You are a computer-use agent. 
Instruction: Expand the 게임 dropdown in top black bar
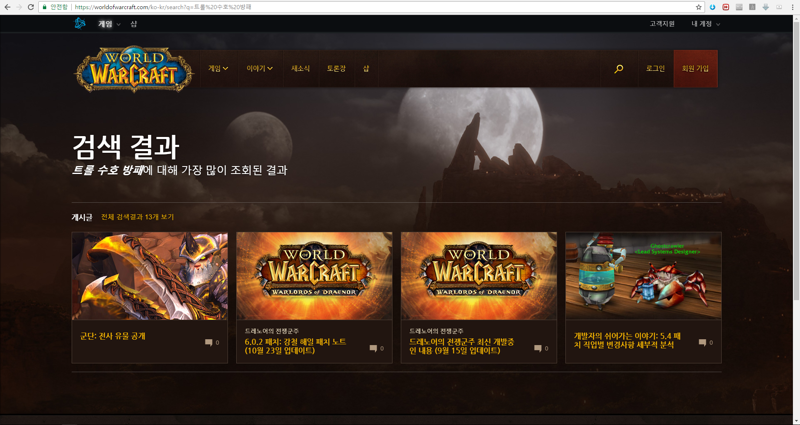click(x=109, y=24)
